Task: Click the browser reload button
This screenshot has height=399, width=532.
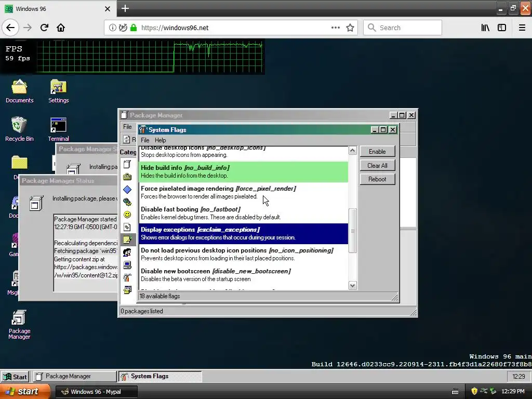Action: pyautogui.click(x=44, y=28)
